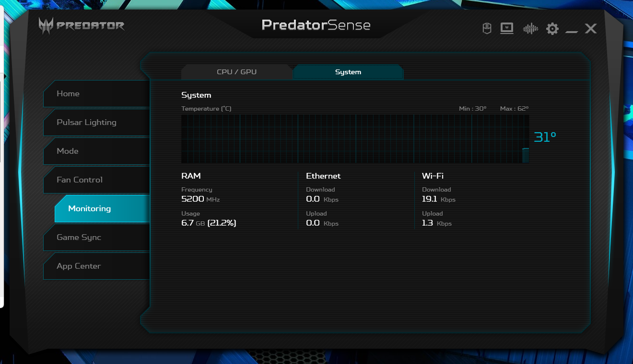The width and height of the screenshot is (633, 364).
Task: Switch to the CPU / GPU tab
Action: 237,72
